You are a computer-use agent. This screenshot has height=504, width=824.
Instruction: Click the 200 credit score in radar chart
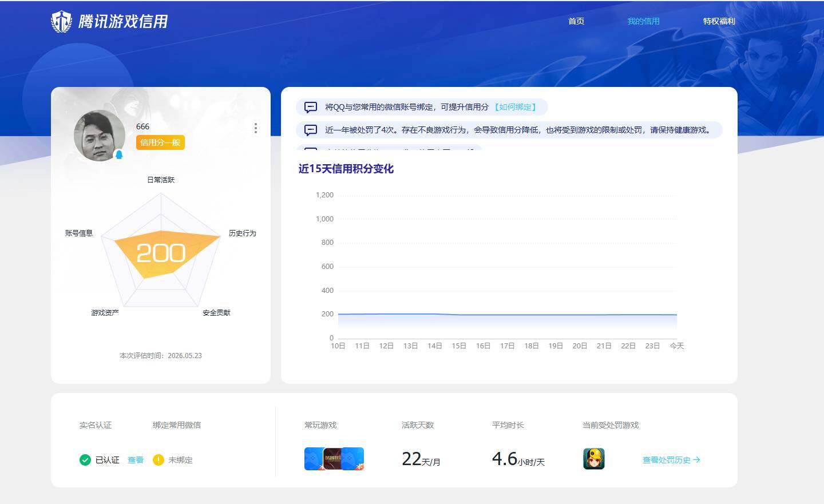point(161,253)
